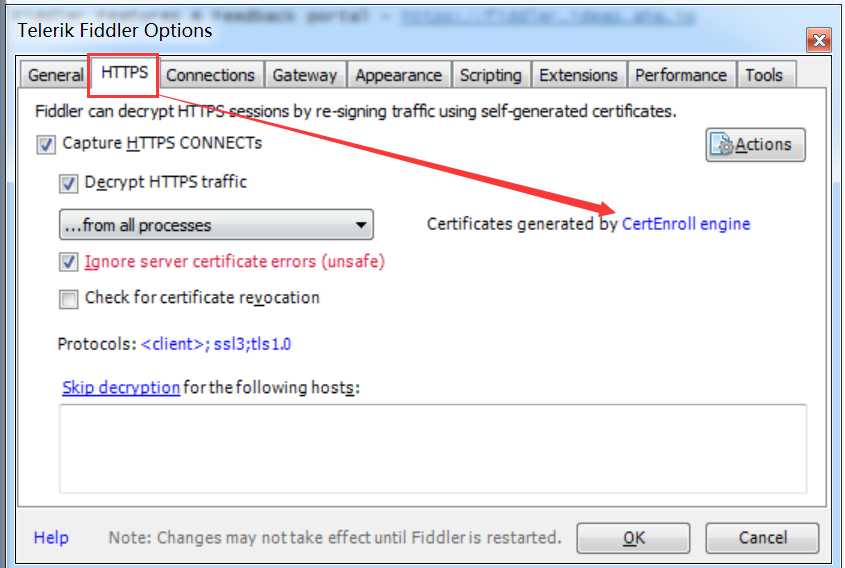Go to the Gateway tab

click(304, 75)
